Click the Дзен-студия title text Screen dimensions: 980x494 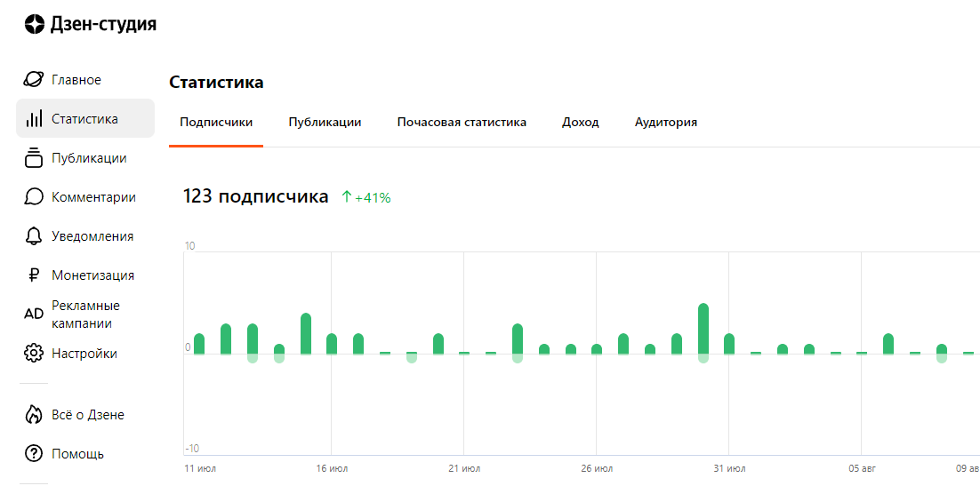pos(104,24)
